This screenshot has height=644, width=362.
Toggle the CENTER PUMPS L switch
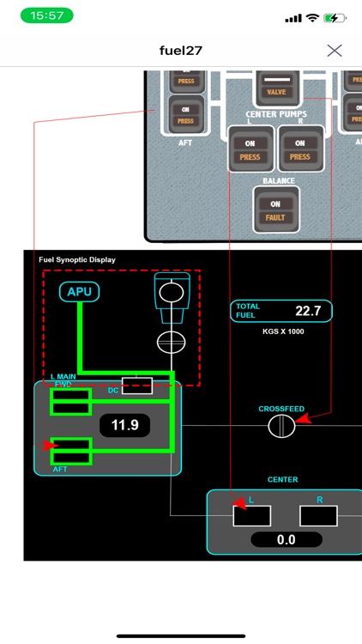click(250, 149)
